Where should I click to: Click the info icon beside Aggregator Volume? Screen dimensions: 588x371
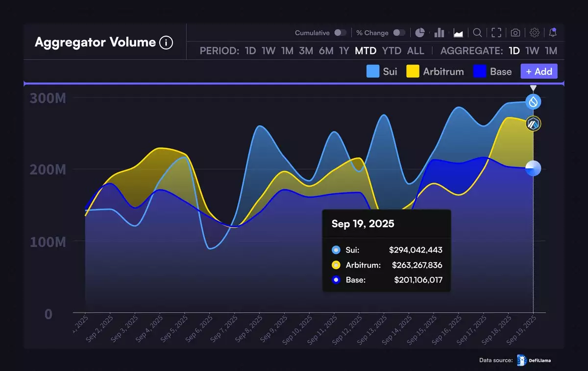click(166, 43)
